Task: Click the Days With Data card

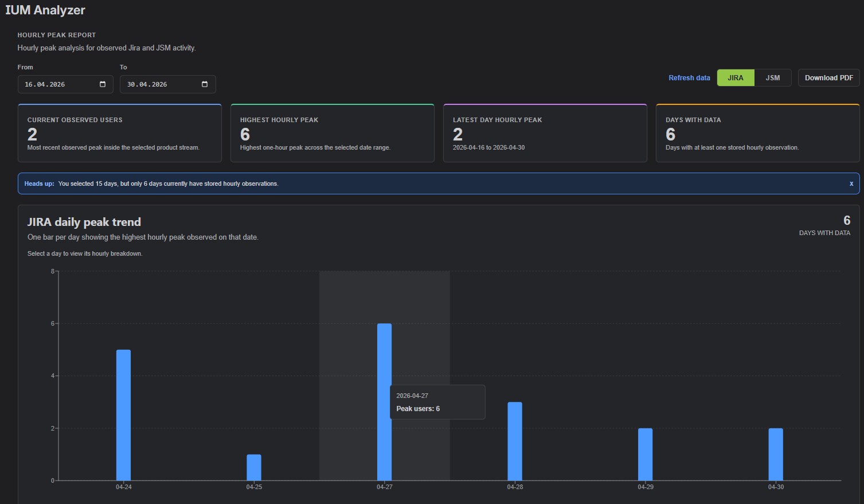Action: pos(758,133)
